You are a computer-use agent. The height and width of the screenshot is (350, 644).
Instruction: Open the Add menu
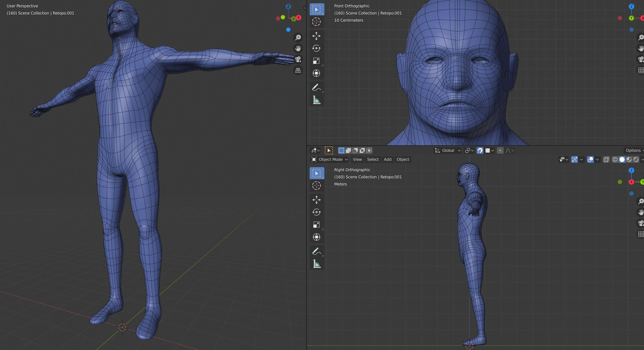coord(387,159)
